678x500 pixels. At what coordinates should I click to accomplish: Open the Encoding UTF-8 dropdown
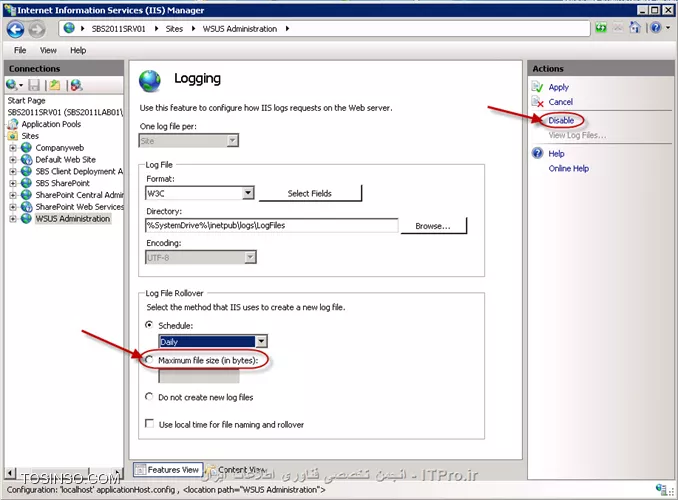[250, 257]
